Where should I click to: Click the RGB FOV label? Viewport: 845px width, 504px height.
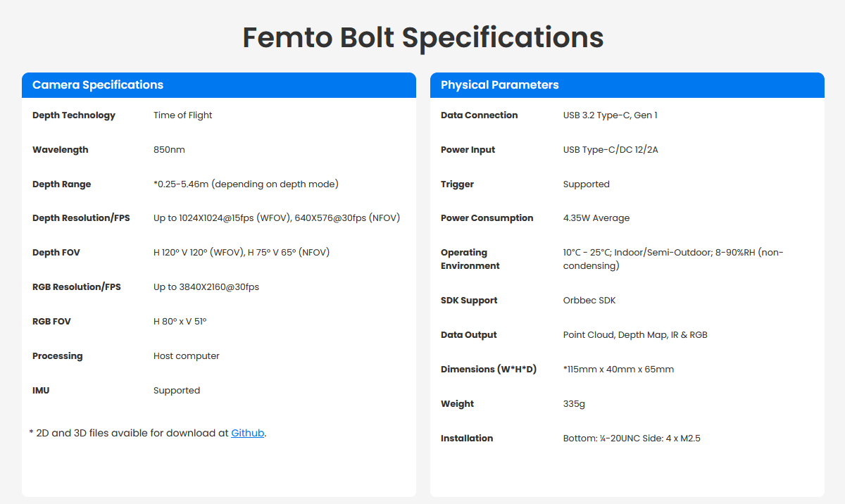tap(51, 322)
